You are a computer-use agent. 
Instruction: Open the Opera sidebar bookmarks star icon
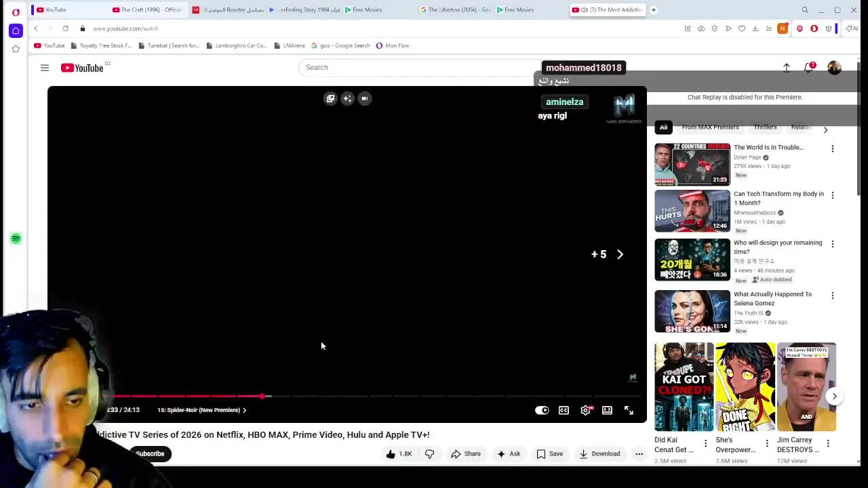(16, 49)
